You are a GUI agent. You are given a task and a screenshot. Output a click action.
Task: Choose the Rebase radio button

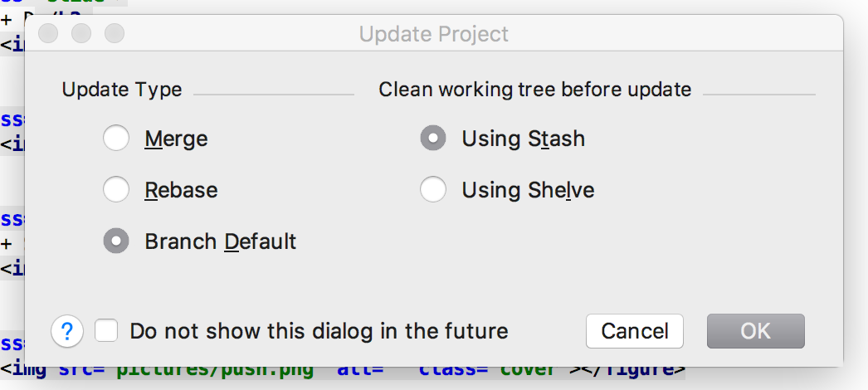tap(116, 190)
